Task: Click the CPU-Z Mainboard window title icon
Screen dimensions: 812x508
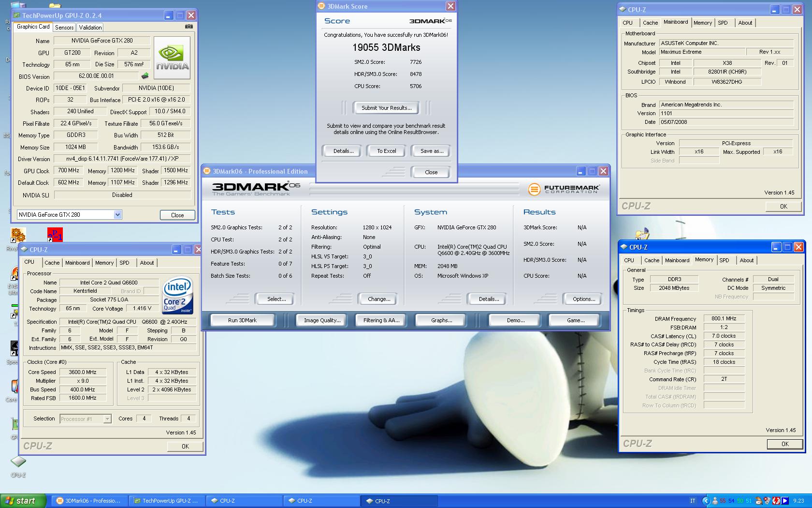Action: [x=623, y=10]
